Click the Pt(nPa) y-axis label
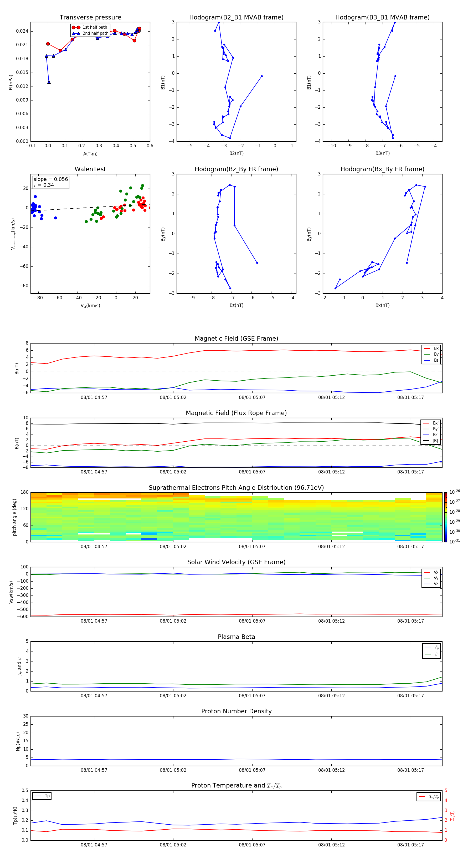 (11, 82)
